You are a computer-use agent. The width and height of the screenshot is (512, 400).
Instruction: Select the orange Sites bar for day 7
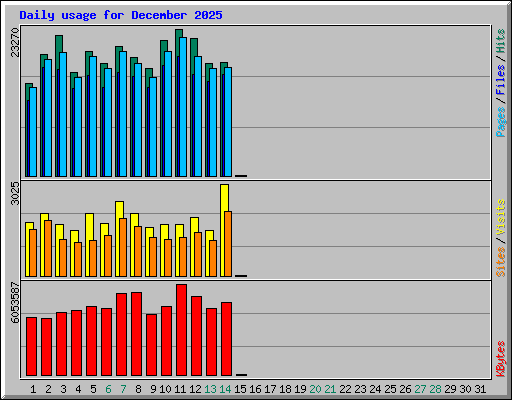coord(123,247)
